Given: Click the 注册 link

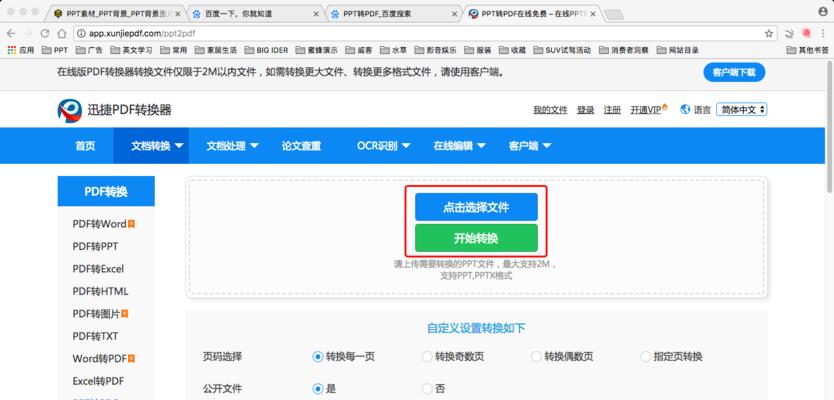Looking at the screenshot, I should coord(612,110).
